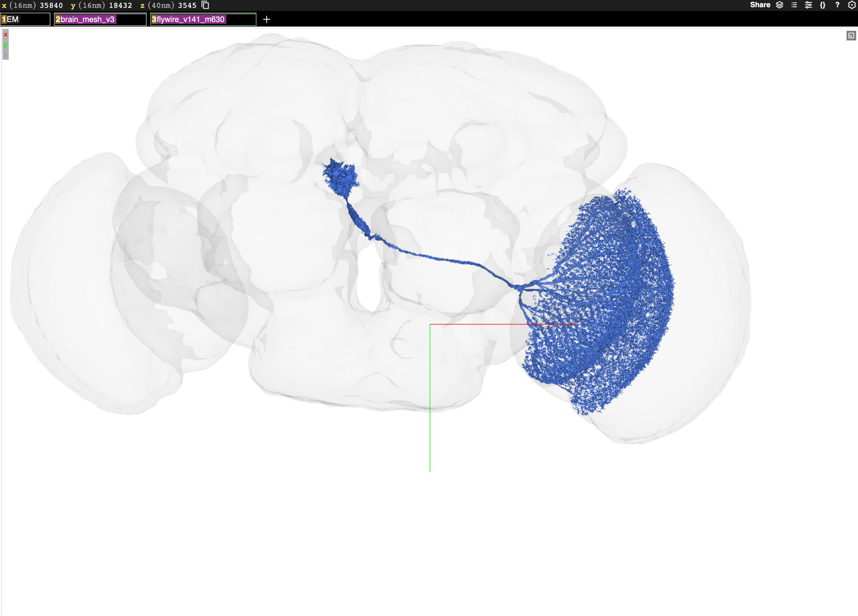
Task: Open help with the question mark icon
Action: tap(837, 5)
